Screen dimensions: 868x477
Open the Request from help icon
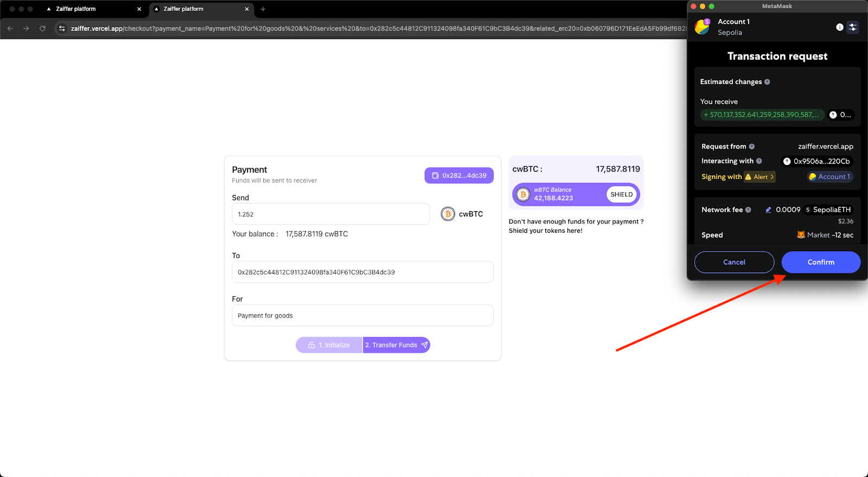tap(752, 147)
